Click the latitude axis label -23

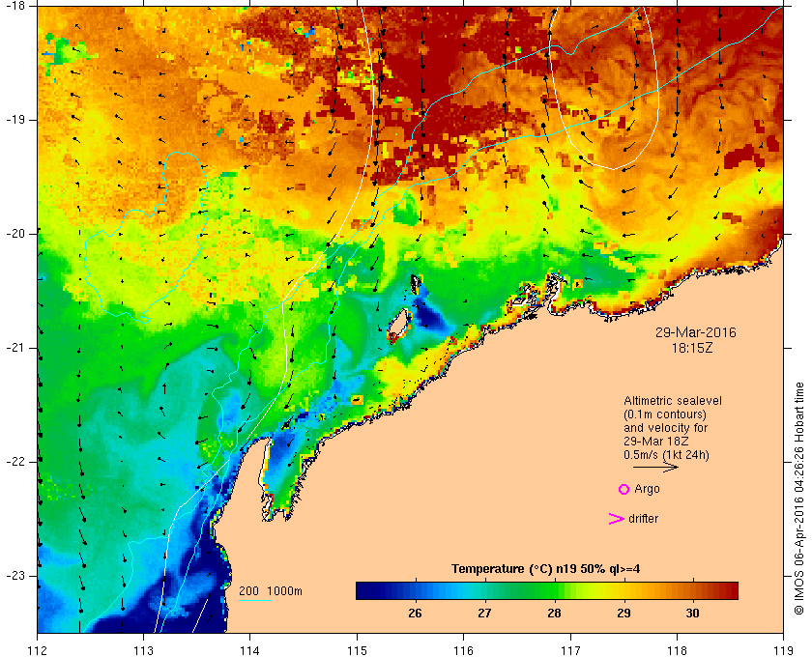tap(15, 576)
